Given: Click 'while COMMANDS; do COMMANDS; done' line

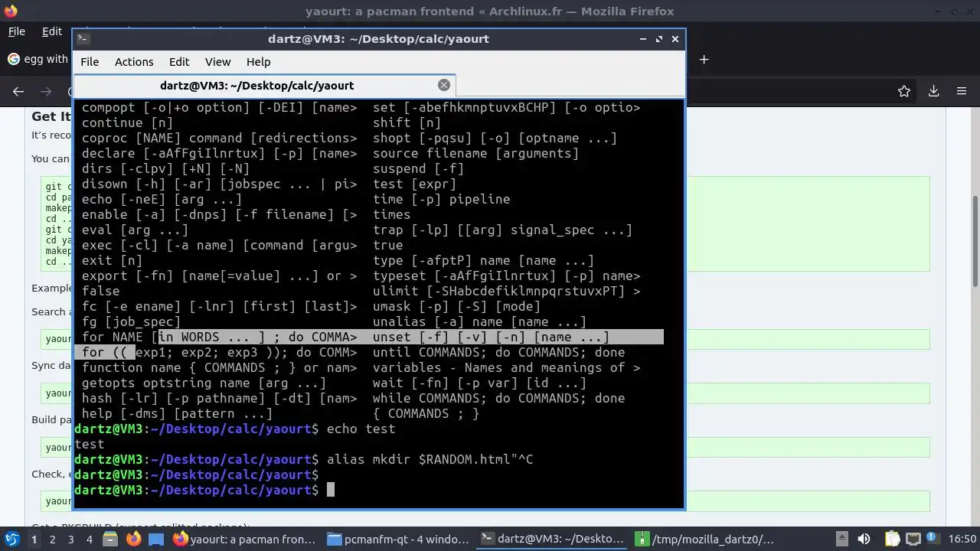Looking at the screenshot, I should 498,398.
